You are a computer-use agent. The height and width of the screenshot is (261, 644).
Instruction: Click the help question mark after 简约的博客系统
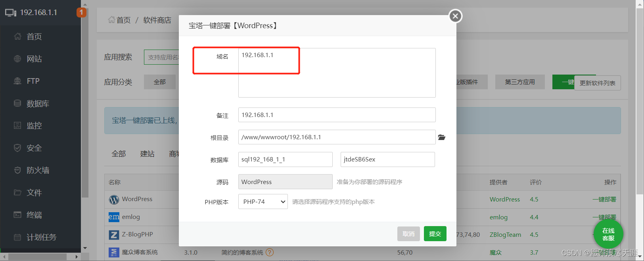pyautogui.click(x=270, y=252)
